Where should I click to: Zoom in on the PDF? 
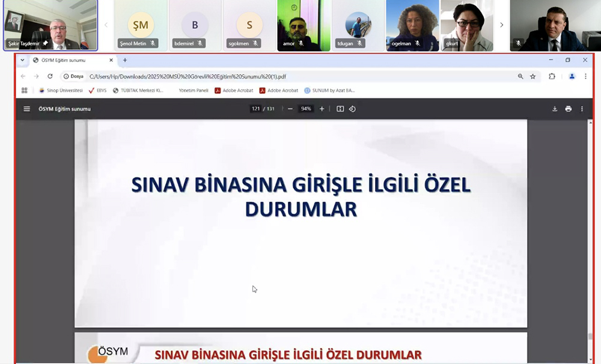coord(322,109)
